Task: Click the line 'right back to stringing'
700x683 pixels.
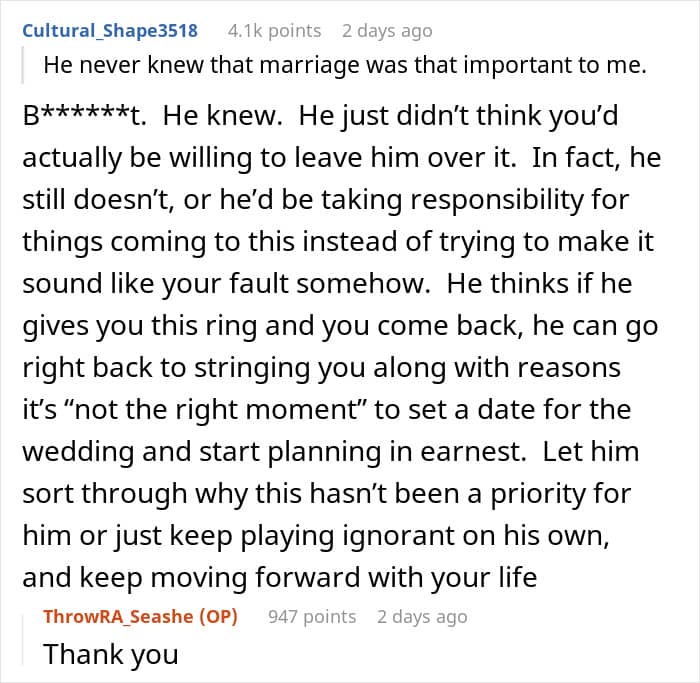Action: [x=321, y=368]
